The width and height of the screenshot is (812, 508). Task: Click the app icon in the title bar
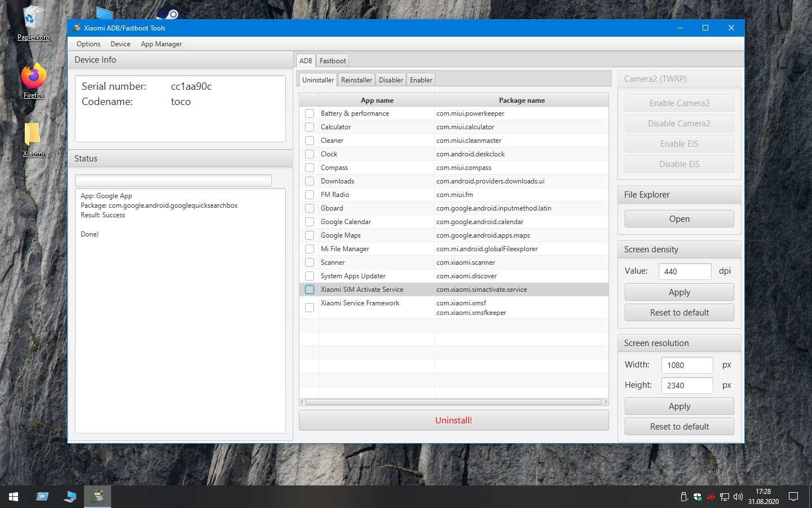tap(77, 28)
